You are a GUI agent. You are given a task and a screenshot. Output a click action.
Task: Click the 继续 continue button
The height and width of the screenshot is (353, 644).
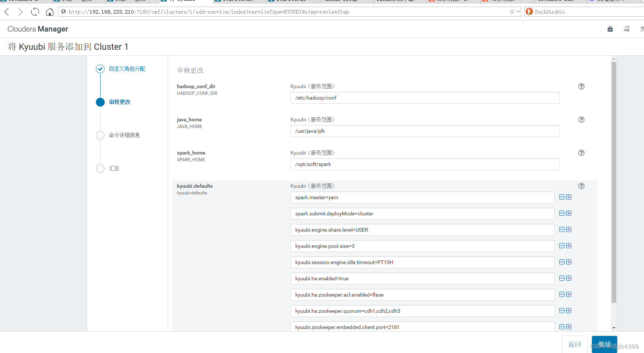click(604, 344)
